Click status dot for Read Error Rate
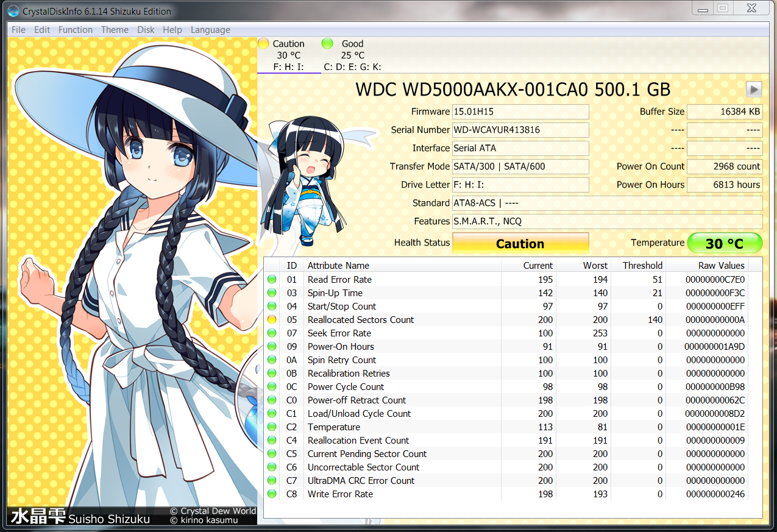The width and height of the screenshot is (777, 532). [272, 280]
